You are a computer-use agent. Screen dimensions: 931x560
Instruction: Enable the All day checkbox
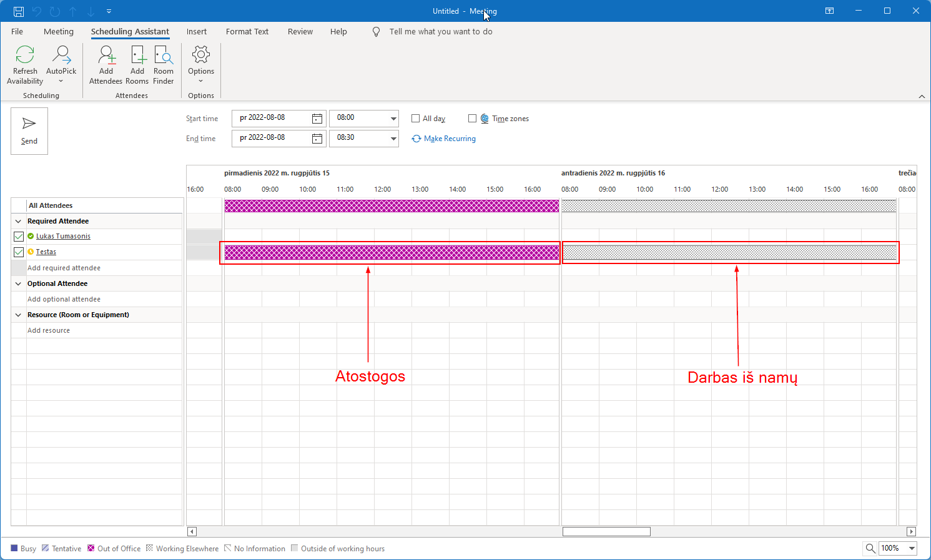tap(416, 119)
